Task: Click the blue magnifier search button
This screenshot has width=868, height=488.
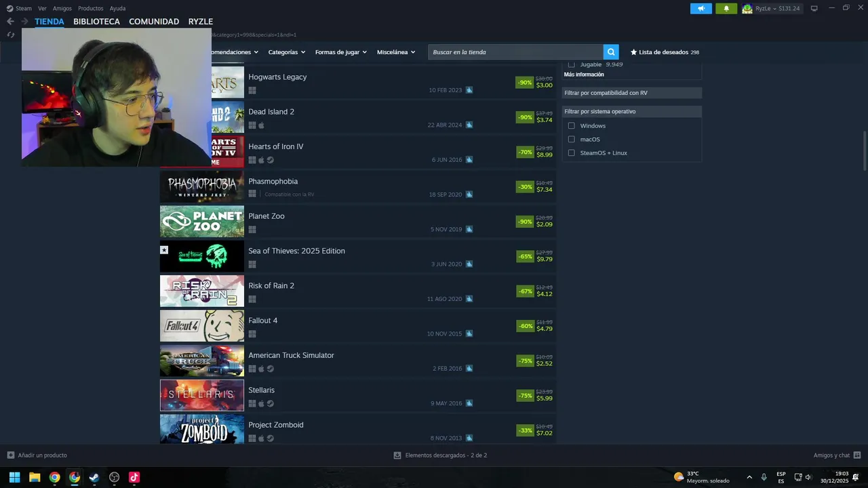Action: [x=611, y=52]
